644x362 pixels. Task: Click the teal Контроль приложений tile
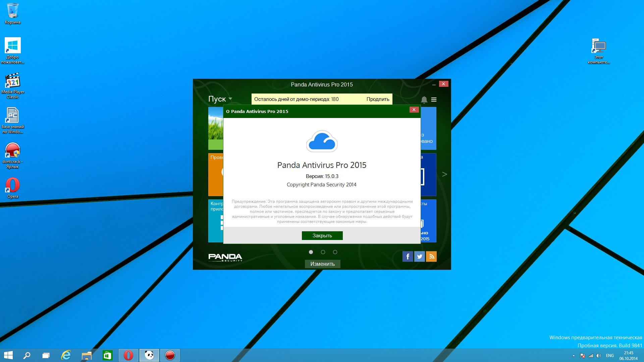(216, 221)
